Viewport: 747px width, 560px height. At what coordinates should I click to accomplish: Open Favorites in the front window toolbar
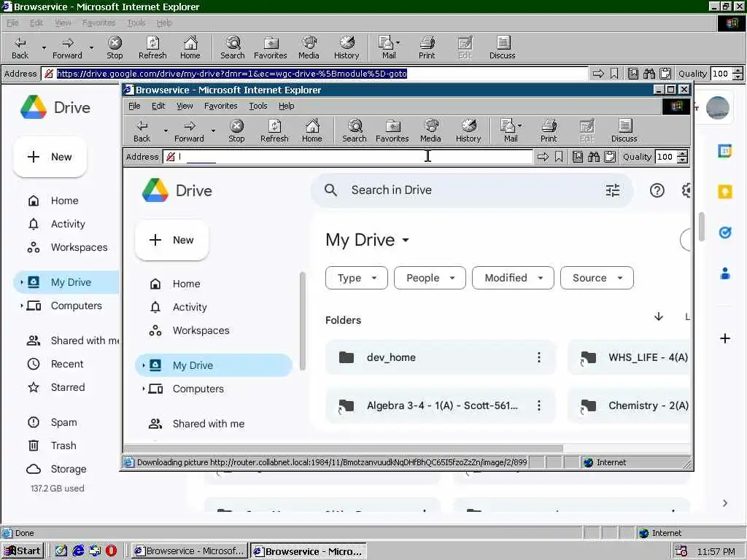click(x=392, y=131)
